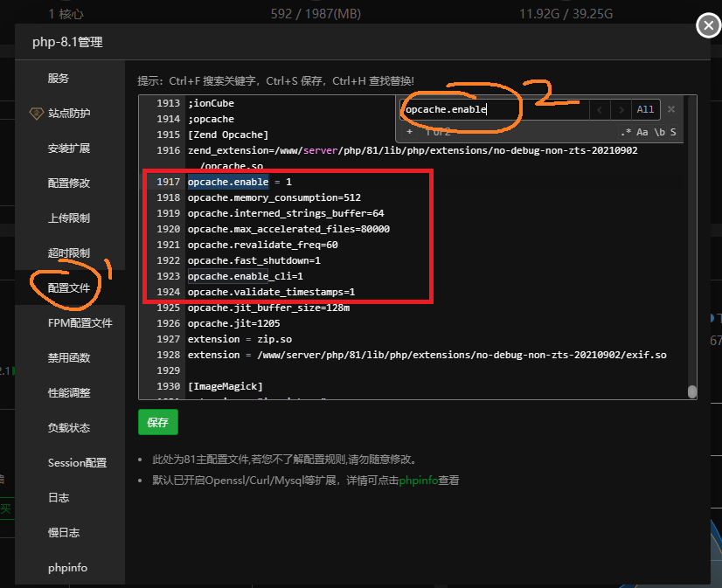View 负载状态 tab
The height and width of the screenshot is (588, 722).
click(69, 428)
